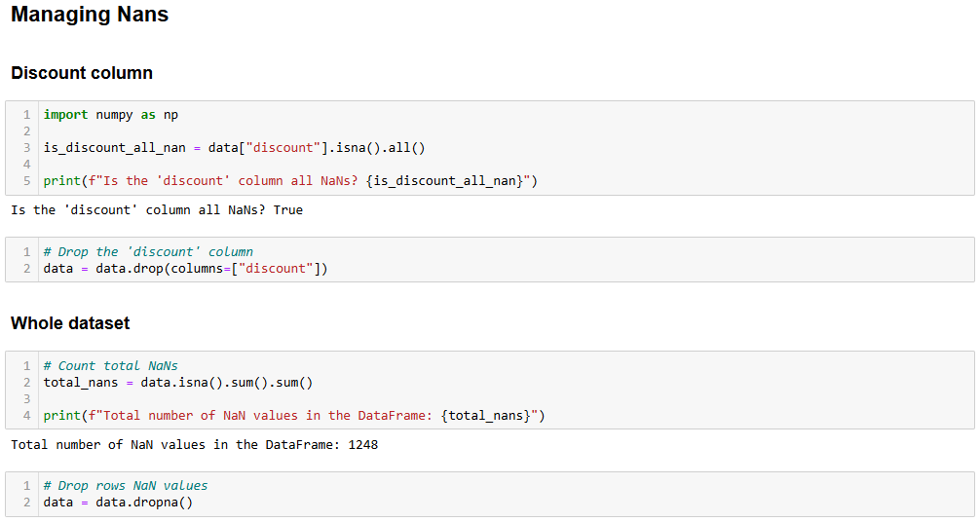Place cursor on the data.dropna() line
980x522 pixels.
click(x=118, y=503)
